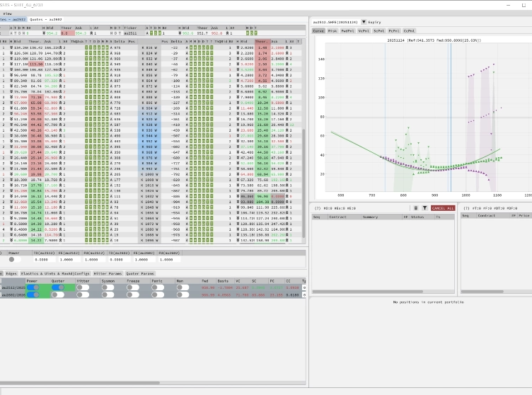This screenshot has width=532, height=395.
Task: Click the trash icon in orders panel
Action: [417, 208]
